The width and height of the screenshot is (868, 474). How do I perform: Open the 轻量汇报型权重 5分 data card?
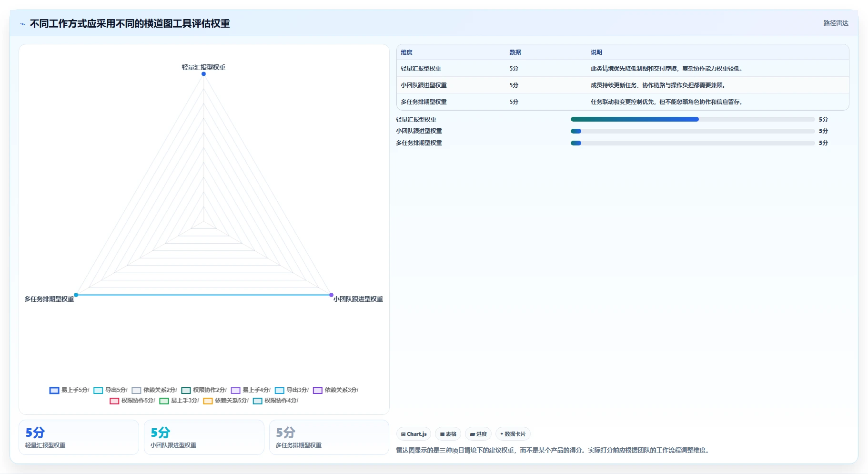79,437
